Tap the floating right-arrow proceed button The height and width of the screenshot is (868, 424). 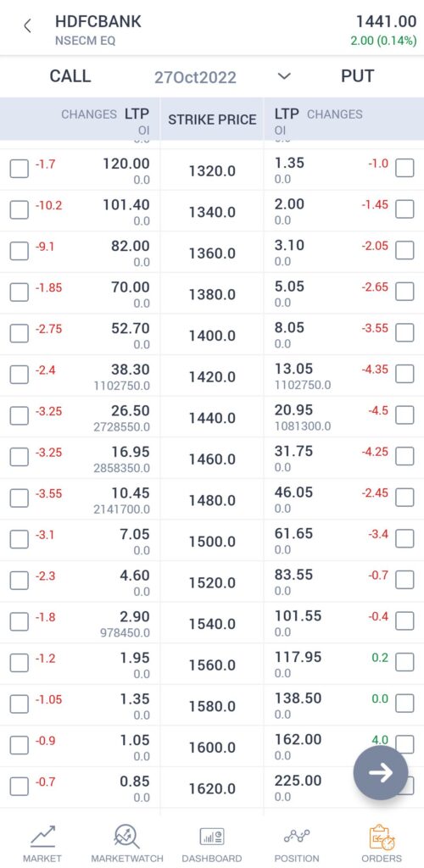(x=381, y=773)
